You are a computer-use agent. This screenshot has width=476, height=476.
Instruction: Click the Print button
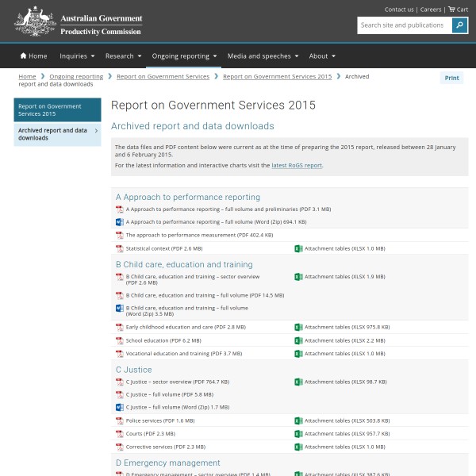(x=451, y=78)
